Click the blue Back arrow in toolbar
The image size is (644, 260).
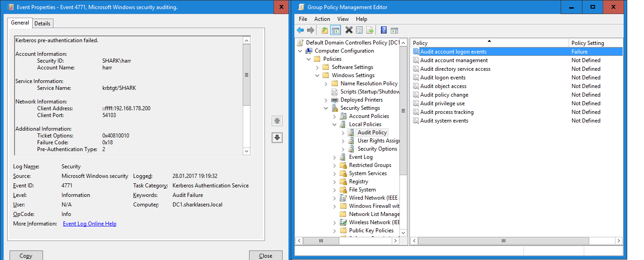click(x=300, y=30)
